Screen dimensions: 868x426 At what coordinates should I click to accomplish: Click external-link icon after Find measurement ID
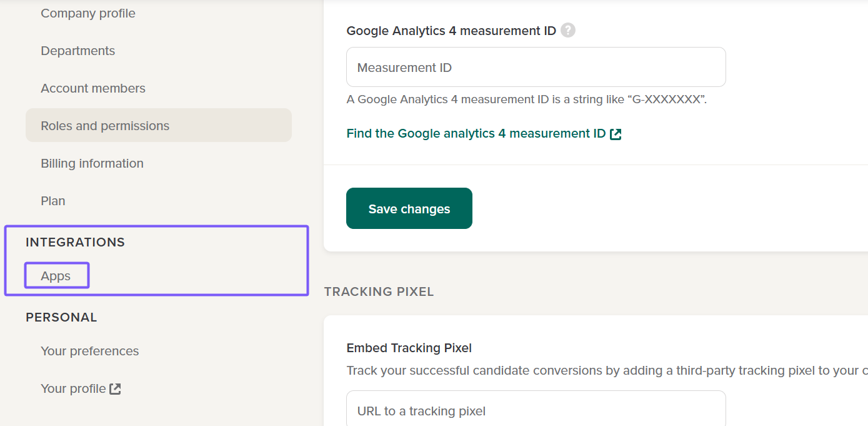click(616, 134)
